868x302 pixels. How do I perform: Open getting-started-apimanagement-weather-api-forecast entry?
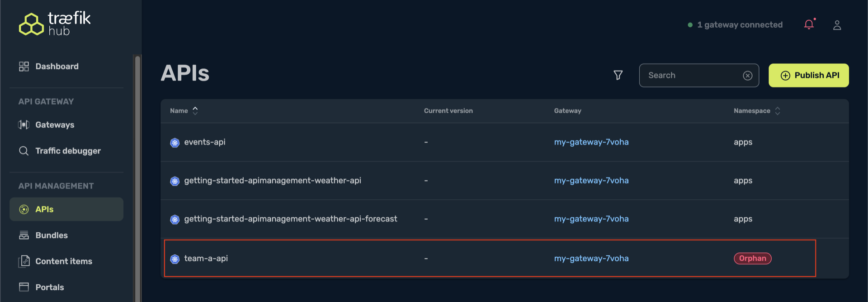505,219
